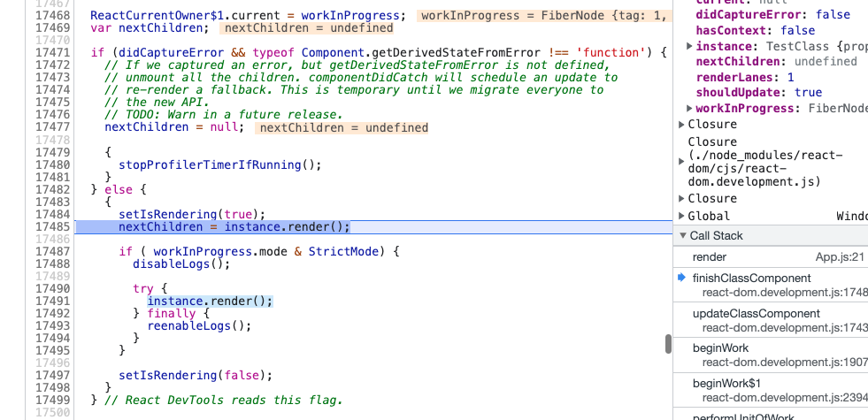This screenshot has width=868, height=420.
Task: Click the shouldUpdate scope variable
Action: point(759,93)
